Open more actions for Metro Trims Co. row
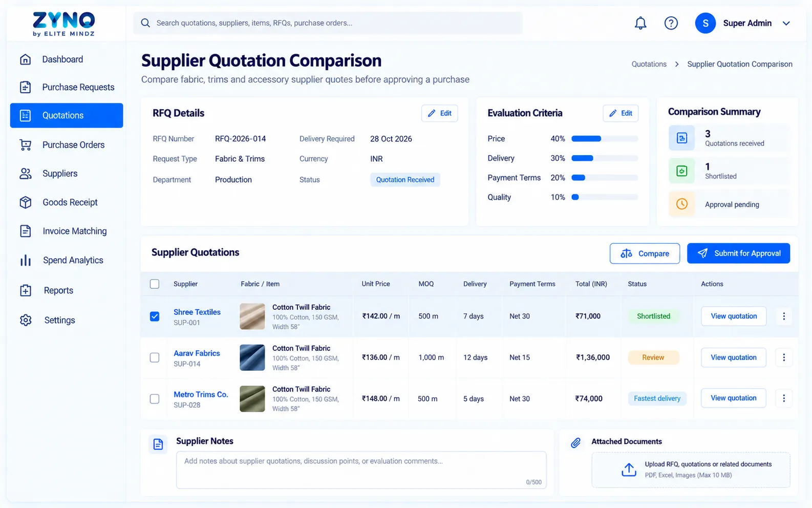 pos(784,398)
